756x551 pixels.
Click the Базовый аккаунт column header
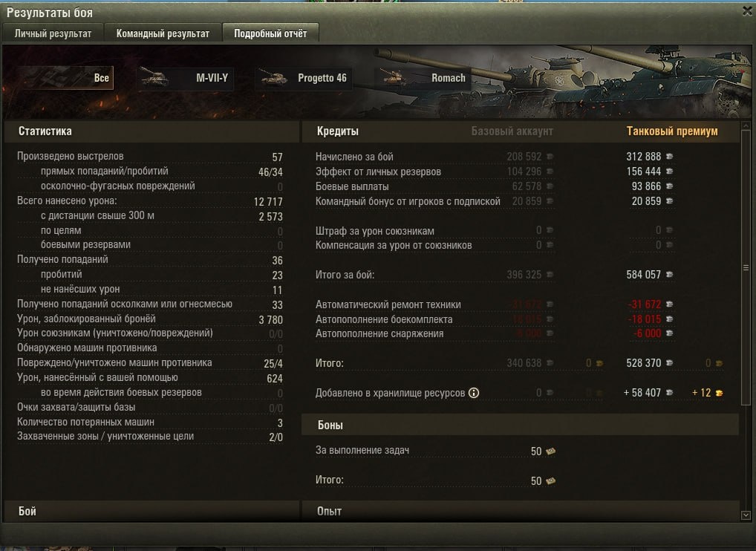pos(512,131)
